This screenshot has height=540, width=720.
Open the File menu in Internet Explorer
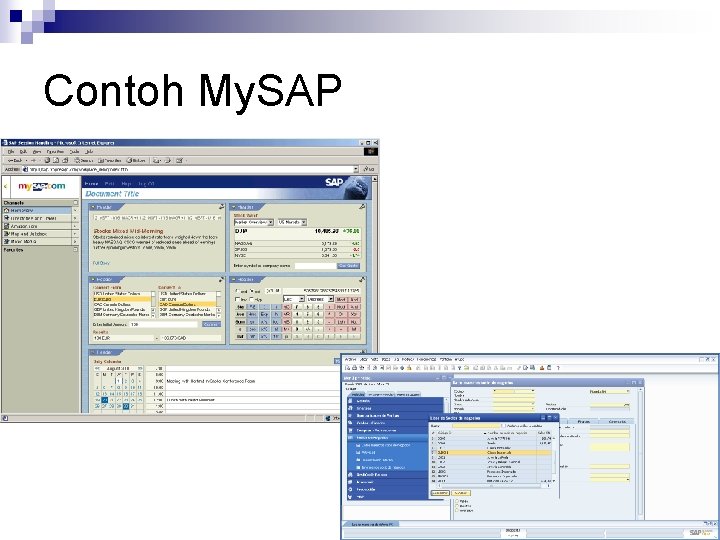click(11, 151)
